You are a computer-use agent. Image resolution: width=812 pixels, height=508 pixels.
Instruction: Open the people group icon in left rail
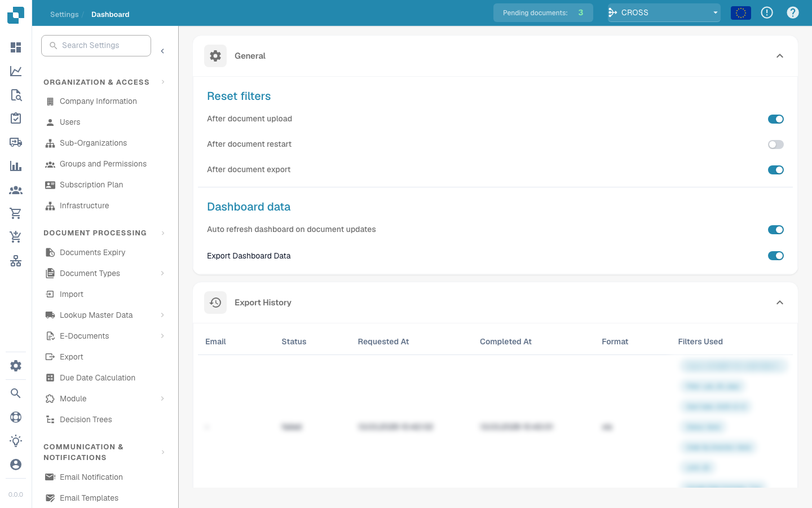point(16,190)
